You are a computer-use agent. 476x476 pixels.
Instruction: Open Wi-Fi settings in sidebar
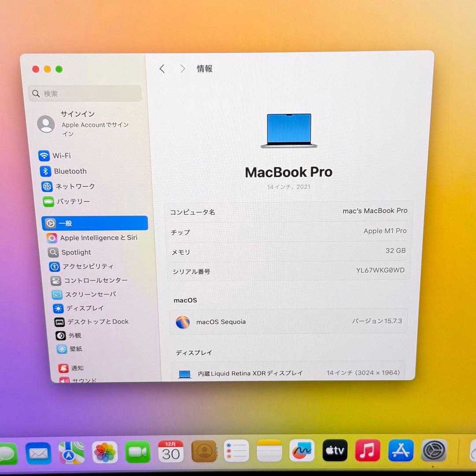tap(55, 156)
